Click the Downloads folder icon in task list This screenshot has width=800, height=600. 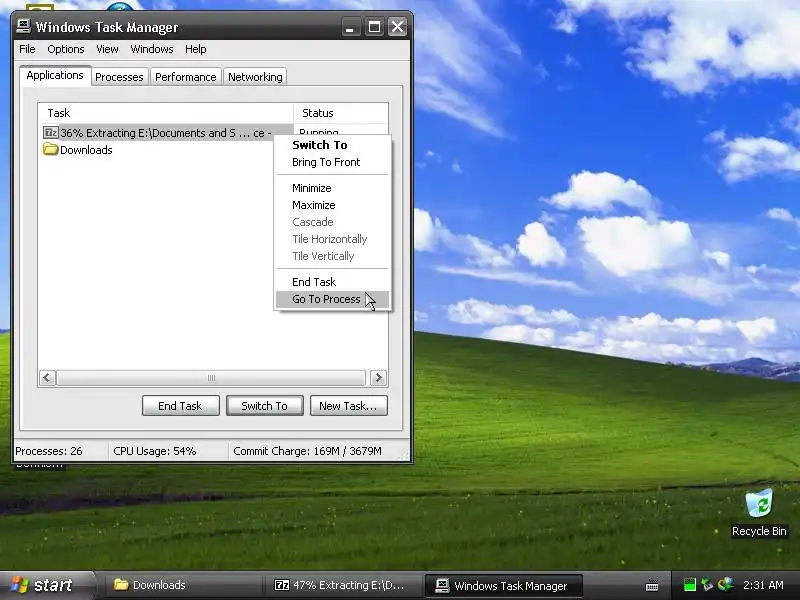click(x=51, y=149)
